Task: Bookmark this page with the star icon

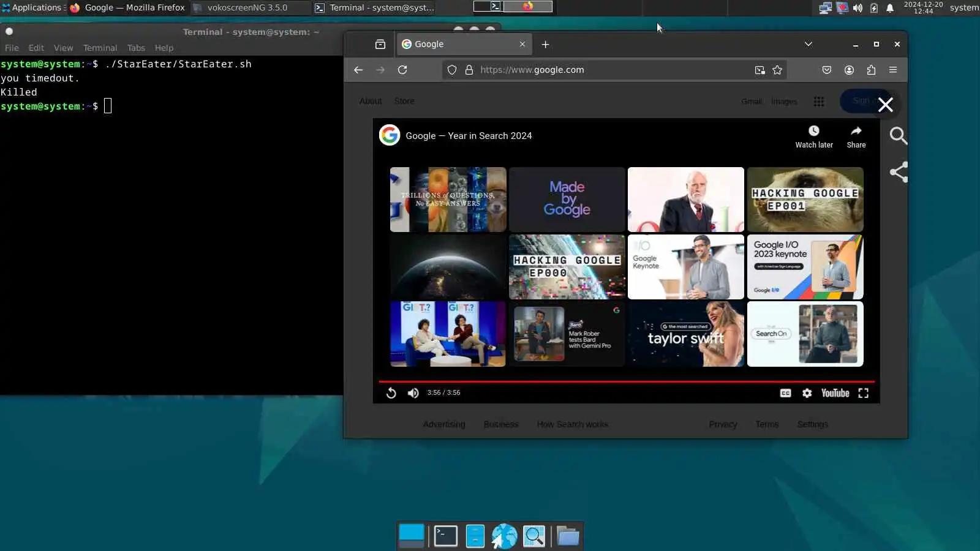Action: [x=777, y=70]
